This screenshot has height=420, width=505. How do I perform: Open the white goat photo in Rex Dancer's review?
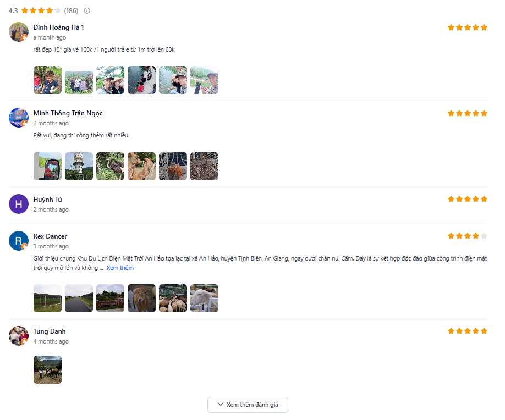pyautogui.click(x=204, y=299)
